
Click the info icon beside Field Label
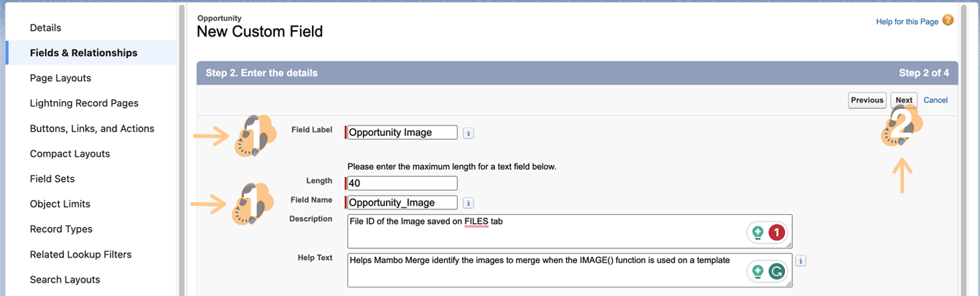coord(468,133)
